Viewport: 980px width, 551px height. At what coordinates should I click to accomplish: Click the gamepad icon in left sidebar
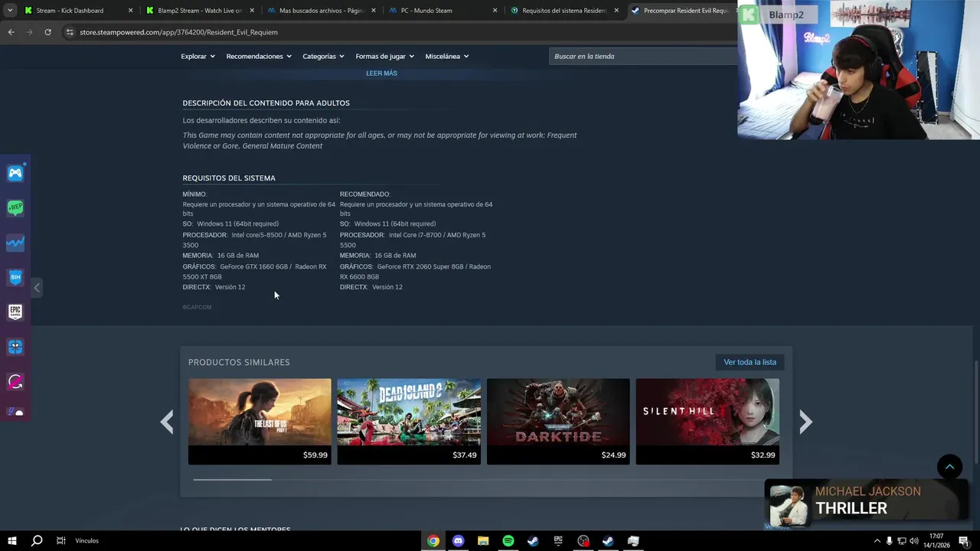15,173
